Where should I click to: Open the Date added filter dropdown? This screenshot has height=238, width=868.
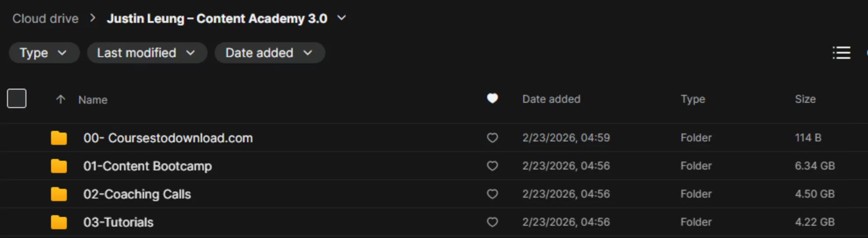(x=269, y=53)
